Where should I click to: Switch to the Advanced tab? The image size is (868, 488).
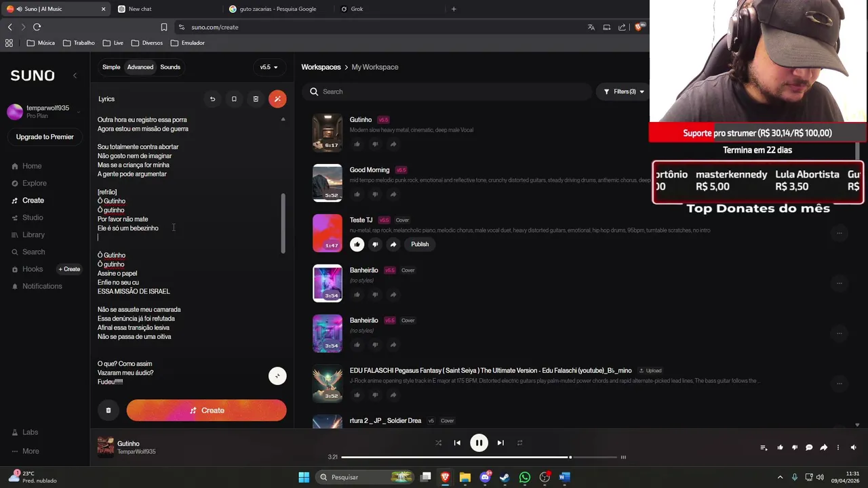(x=140, y=67)
